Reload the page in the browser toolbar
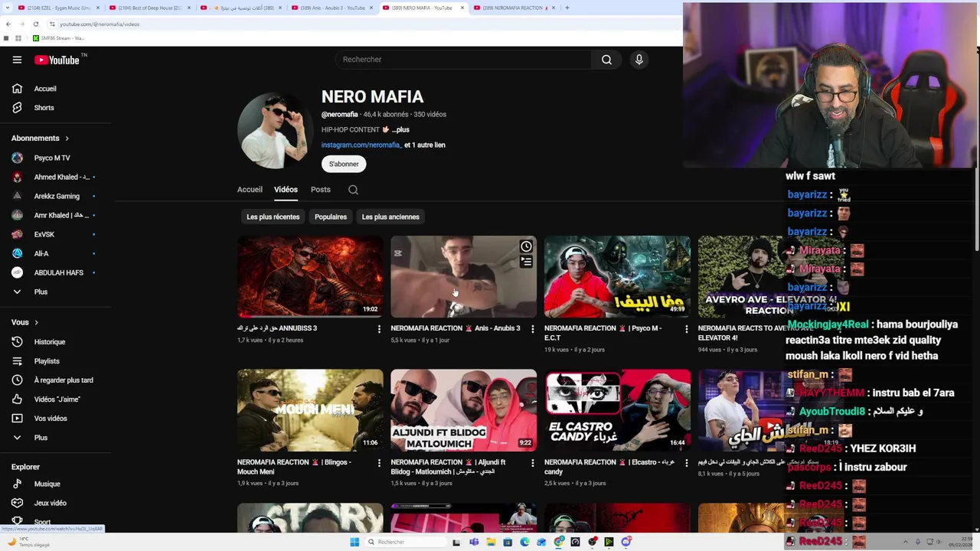 (x=35, y=24)
